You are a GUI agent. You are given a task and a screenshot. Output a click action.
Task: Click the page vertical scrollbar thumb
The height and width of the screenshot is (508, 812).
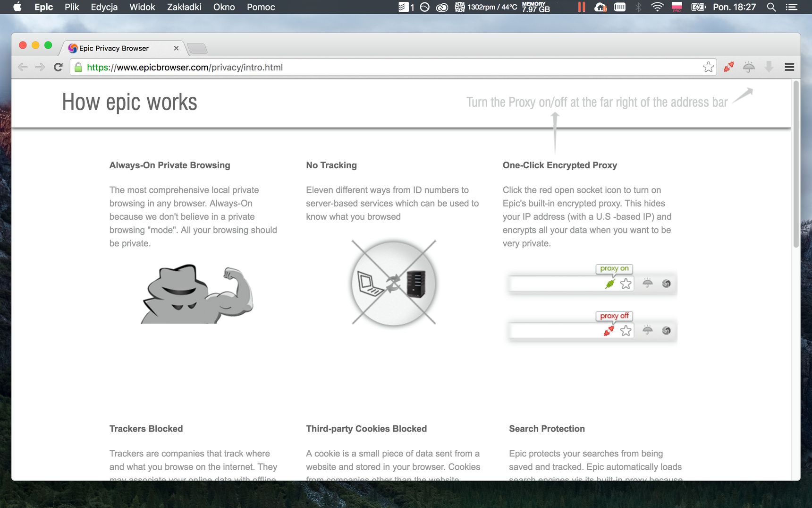pyautogui.click(x=796, y=164)
